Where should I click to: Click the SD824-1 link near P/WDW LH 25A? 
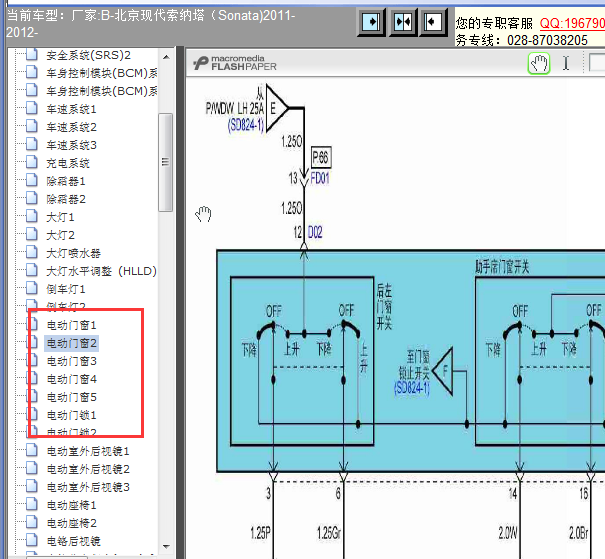[x=246, y=125]
